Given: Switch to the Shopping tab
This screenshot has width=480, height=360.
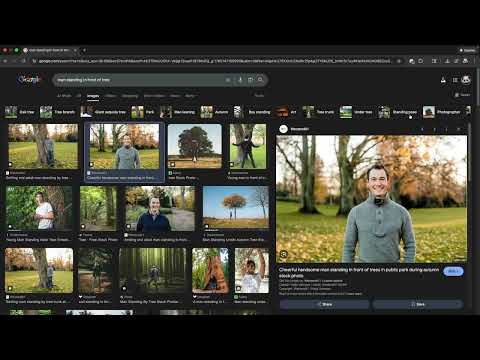Looking at the screenshot, I should (x=130, y=96).
